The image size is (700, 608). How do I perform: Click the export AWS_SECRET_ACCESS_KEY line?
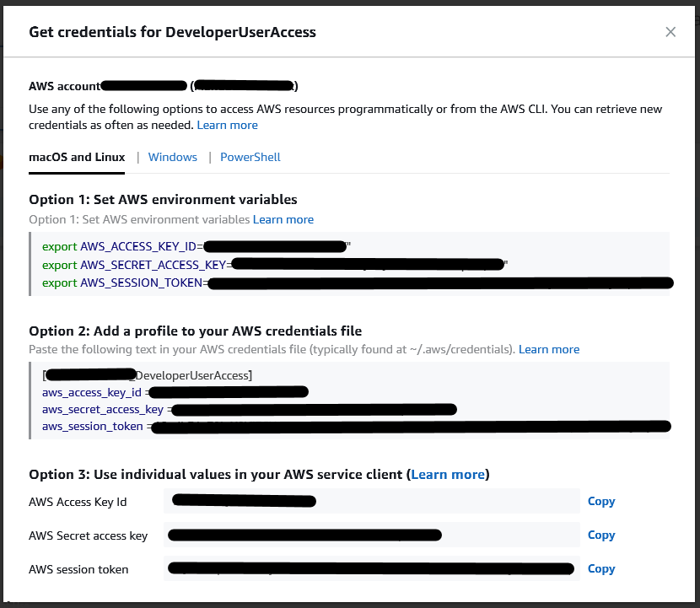[x=275, y=265]
